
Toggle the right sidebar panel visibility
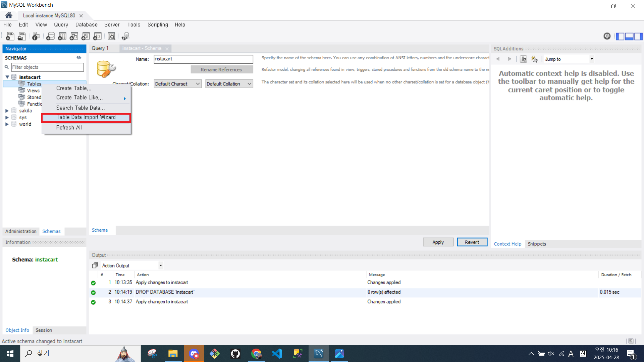coord(638,36)
